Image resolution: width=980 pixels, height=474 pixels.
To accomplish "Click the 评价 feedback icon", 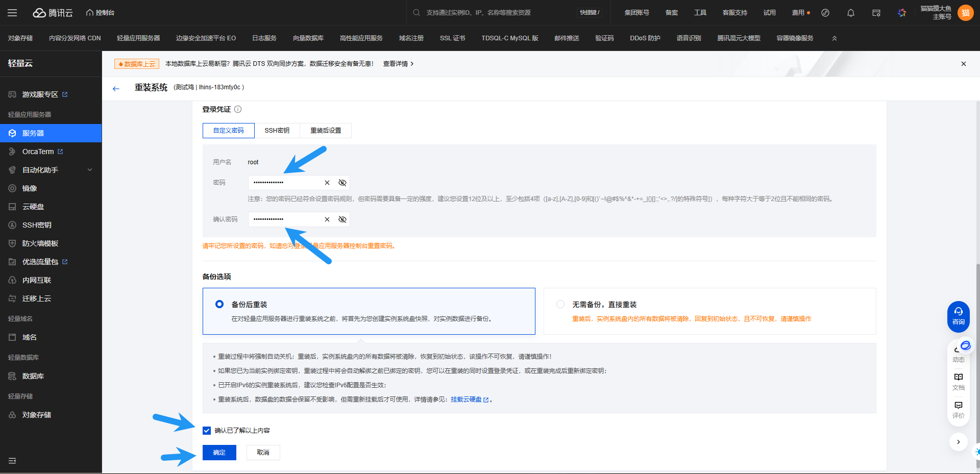I will pos(958,409).
